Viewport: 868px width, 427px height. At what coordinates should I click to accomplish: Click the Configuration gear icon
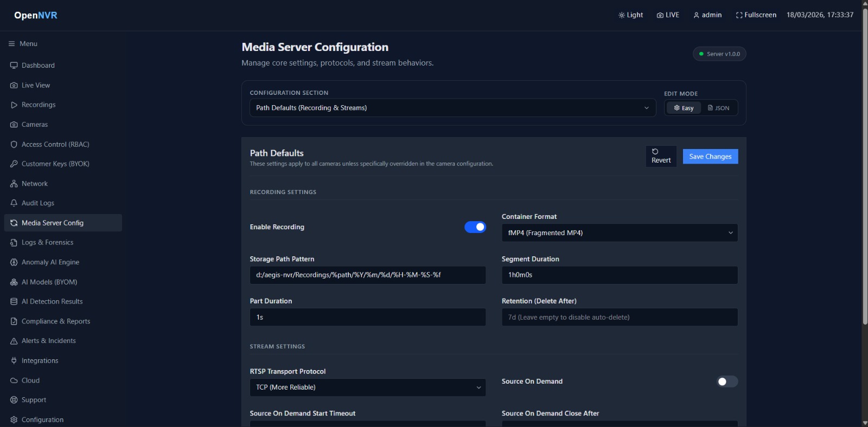tap(14, 420)
